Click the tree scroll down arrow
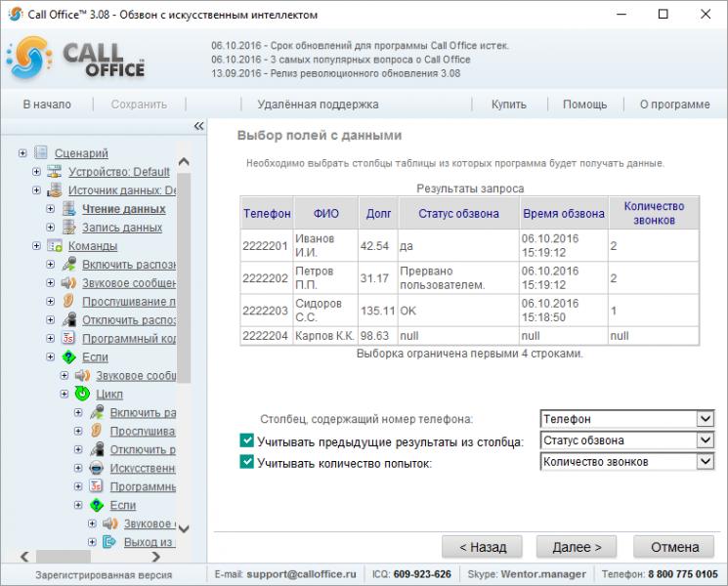728x586 pixels. [x=184, y=528]
